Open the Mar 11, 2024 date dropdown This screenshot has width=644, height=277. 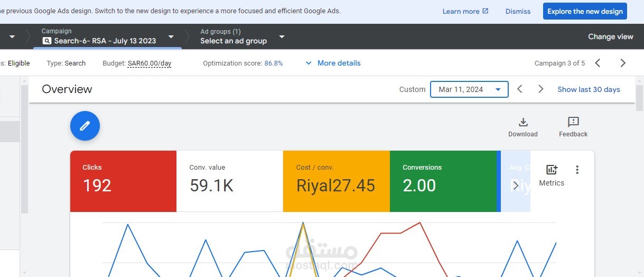[469, 89]
